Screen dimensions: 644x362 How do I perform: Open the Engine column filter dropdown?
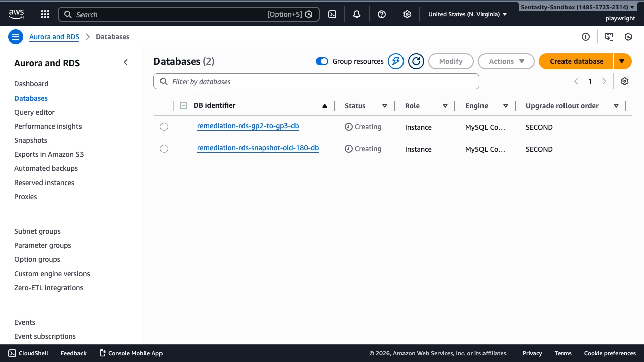(x=505, y=106)
